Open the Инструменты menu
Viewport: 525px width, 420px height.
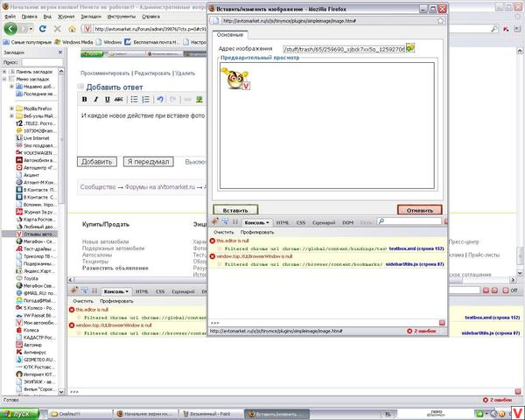click(x=122, y=17)
